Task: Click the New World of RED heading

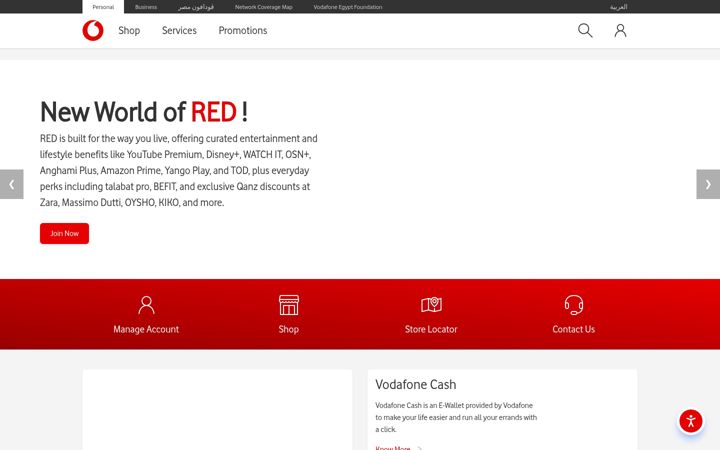Action: point(144,112)
